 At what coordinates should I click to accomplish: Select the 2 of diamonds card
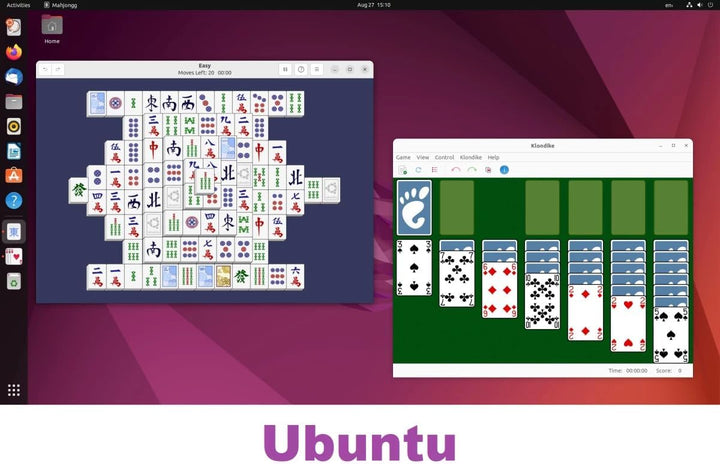[x=585, y=313]
